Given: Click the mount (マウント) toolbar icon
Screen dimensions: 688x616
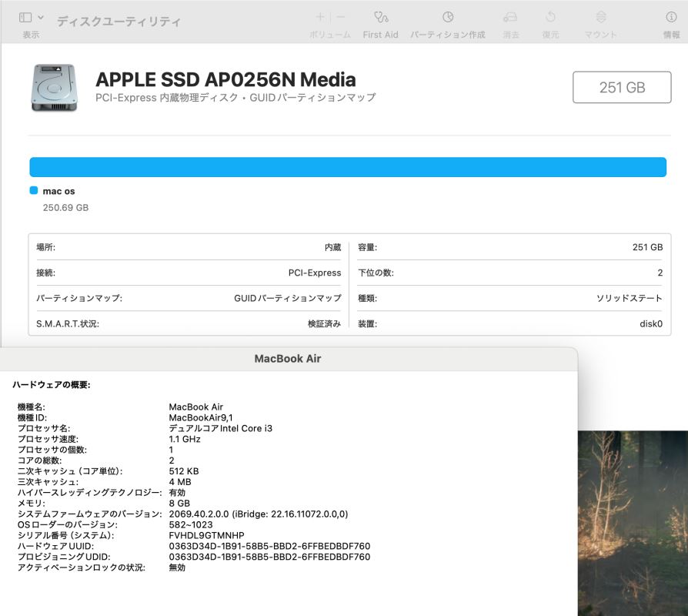Looking at the screenshot, I should (x=601, y=17).
